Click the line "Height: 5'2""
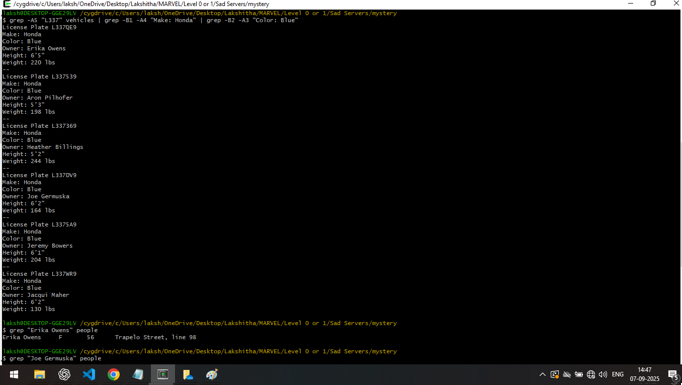Image resolution: width=682 pixels, height=385 pixels. [23, 154]
